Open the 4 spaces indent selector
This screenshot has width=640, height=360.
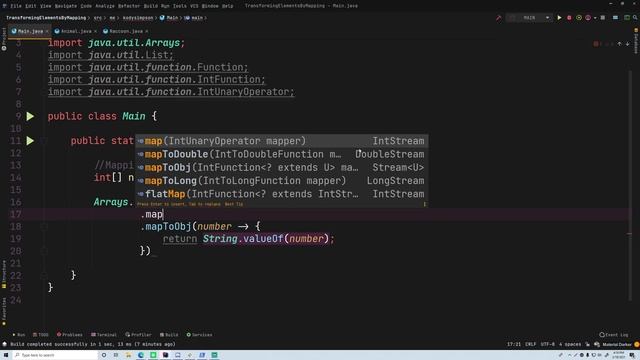click(x=570, y=344)
